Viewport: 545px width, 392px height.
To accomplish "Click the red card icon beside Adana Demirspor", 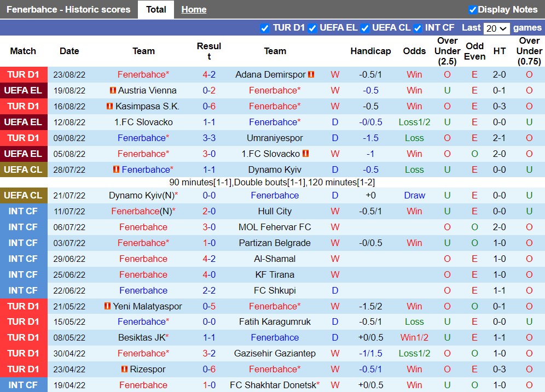I will coord(311,74).
